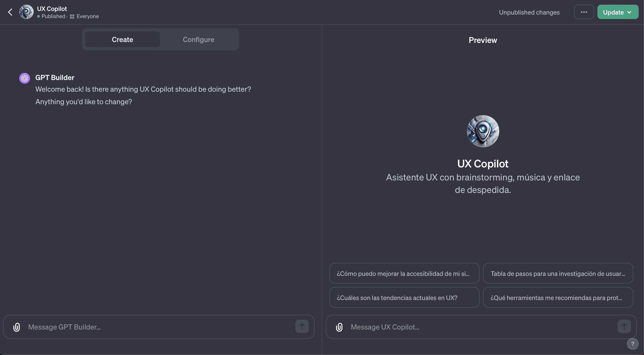This screenshot has width=644, height=355.
Task: Click the UX Copilot avatar in header
Action: tap(26, 12)
